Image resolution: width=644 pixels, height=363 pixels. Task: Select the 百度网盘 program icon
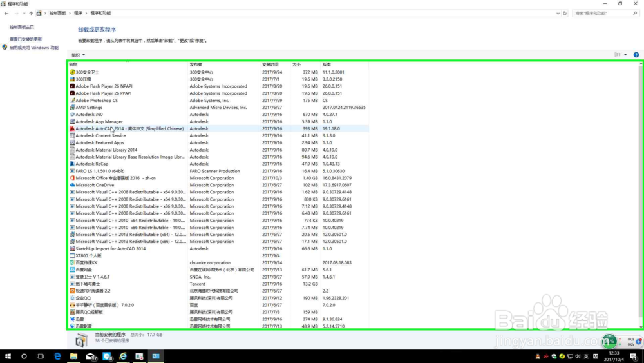72,270
